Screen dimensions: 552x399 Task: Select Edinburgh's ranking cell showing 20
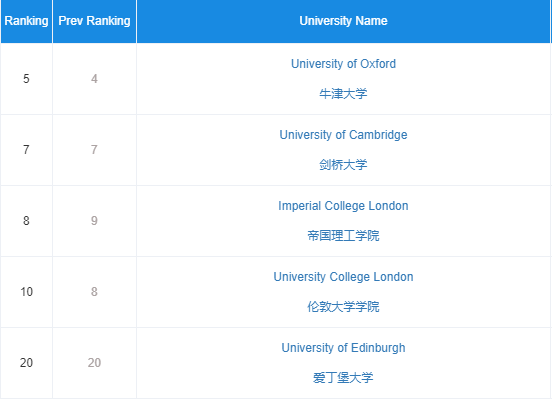26,363
